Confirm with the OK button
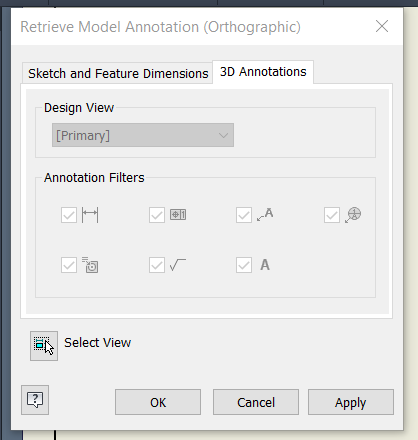The height and width of the screenshot is (440, 418). pyautogui.click(x=158, y=402)
